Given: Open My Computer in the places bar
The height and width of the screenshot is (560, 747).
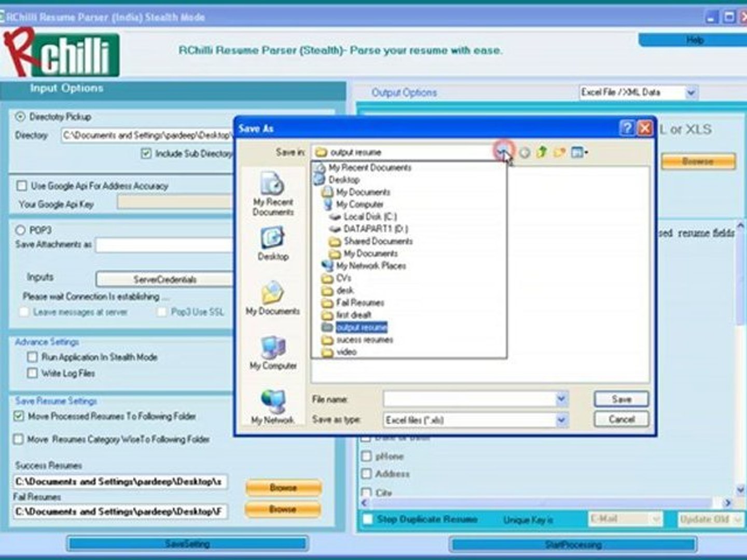Looking at the screenshot, I should [273, 353].
